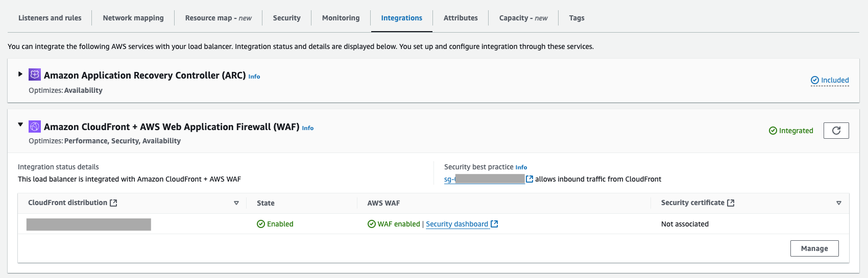Open the Security dashboard link

tap(457, 224)
